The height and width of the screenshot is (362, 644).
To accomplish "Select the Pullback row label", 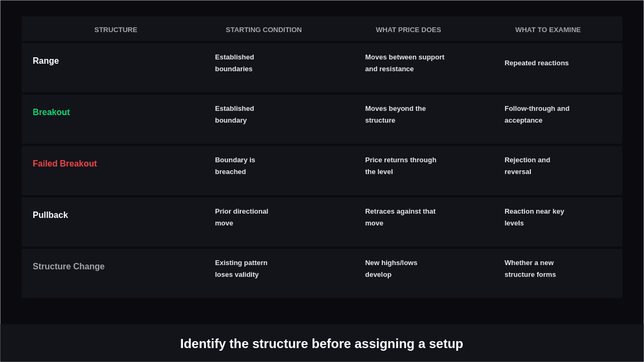I will [50, 215].
